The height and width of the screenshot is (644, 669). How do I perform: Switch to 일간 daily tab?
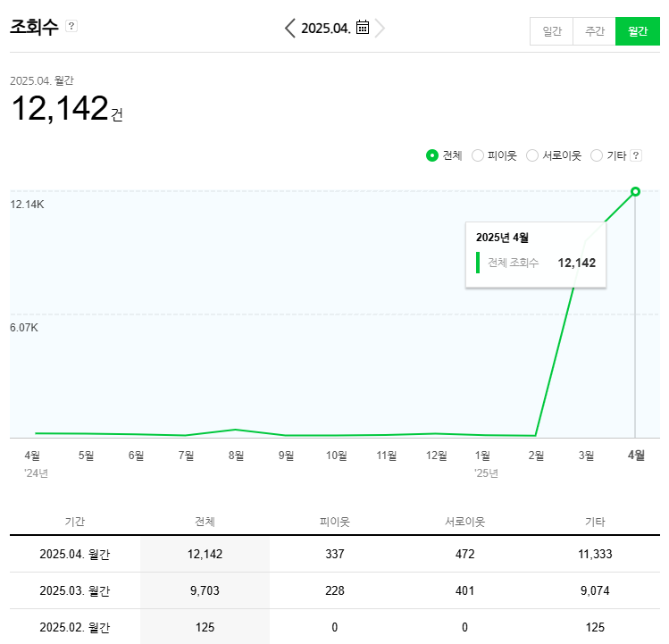(551, 31)
